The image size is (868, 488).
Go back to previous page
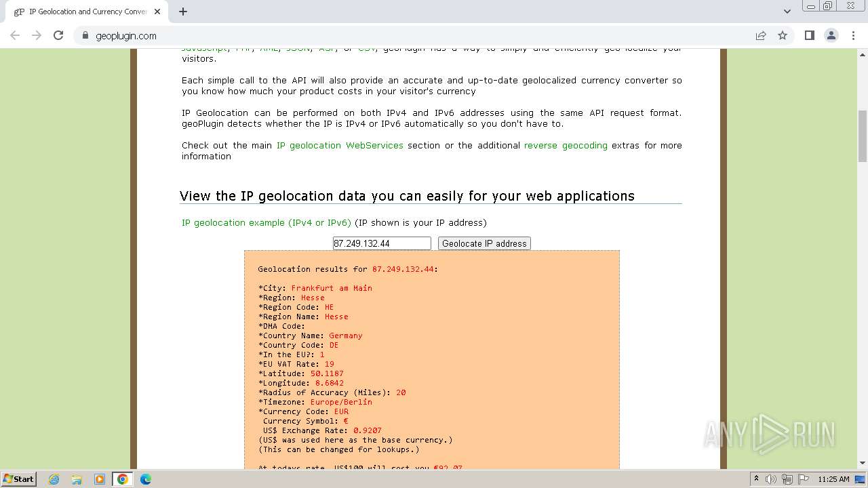15,35
